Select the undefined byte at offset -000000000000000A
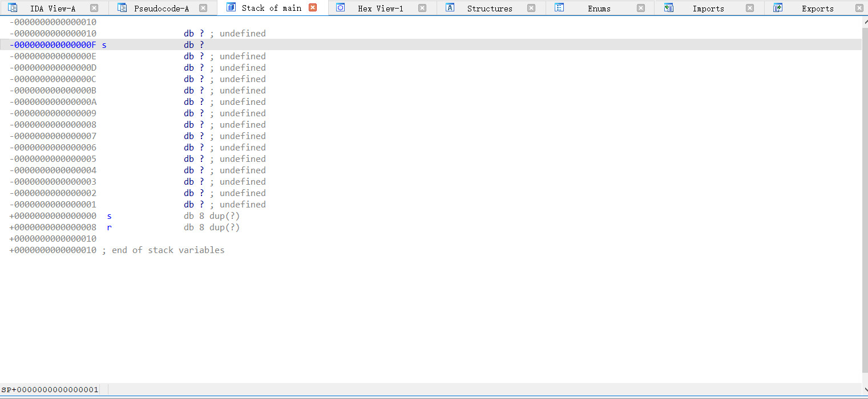This screenshot has height=399, width=868. pyautogui.click(x=53, y=102)
